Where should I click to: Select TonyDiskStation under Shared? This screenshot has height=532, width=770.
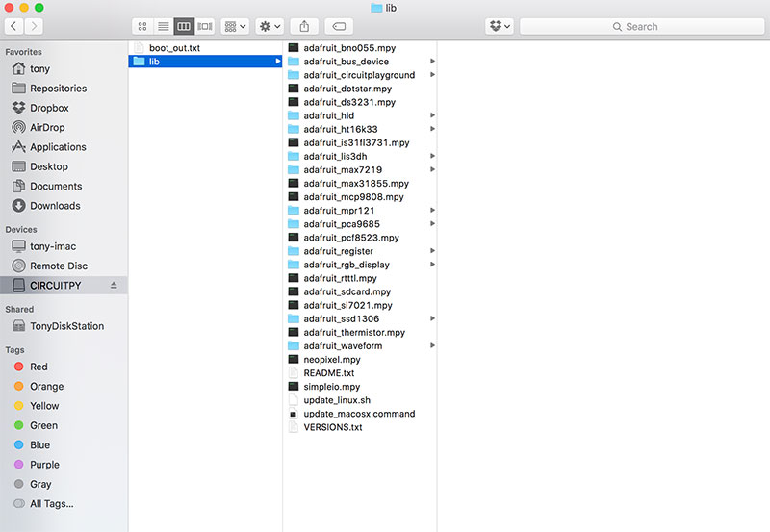tap(66, 326)
